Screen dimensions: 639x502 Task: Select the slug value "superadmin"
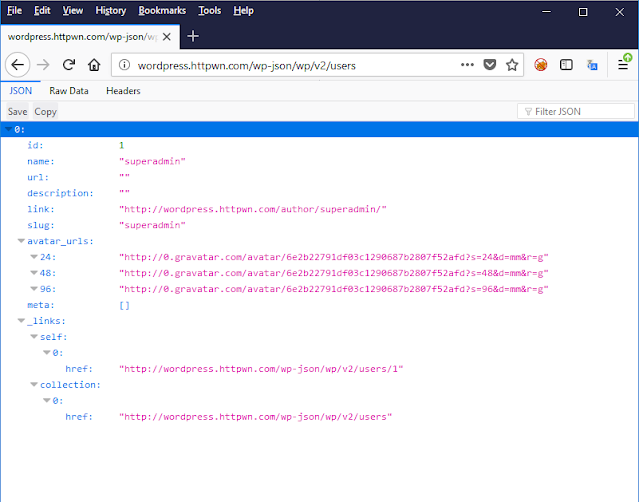coord(152,225)
